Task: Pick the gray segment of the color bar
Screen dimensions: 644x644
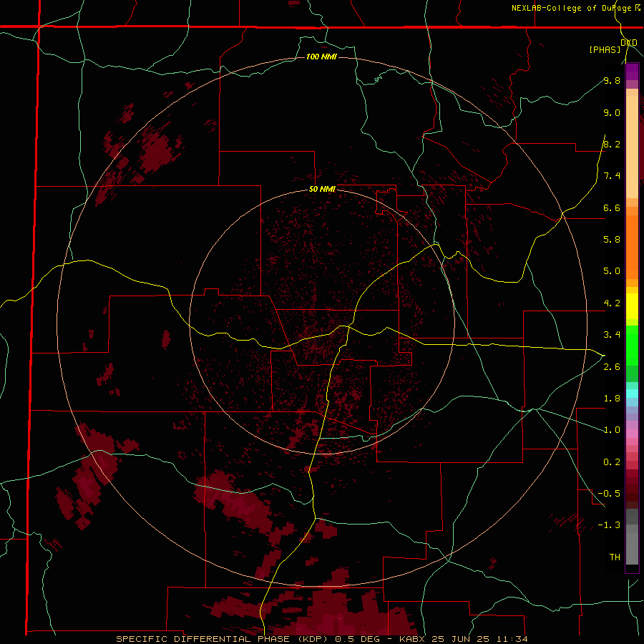Action: tap(632, 538)
